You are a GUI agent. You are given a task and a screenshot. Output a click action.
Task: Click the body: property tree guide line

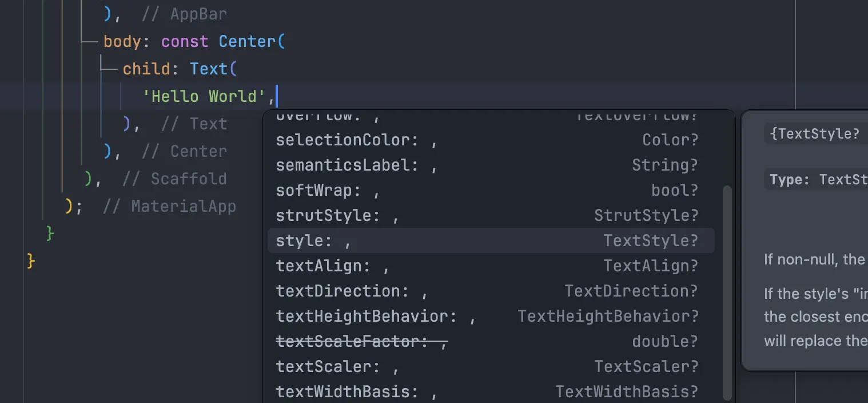90,42
